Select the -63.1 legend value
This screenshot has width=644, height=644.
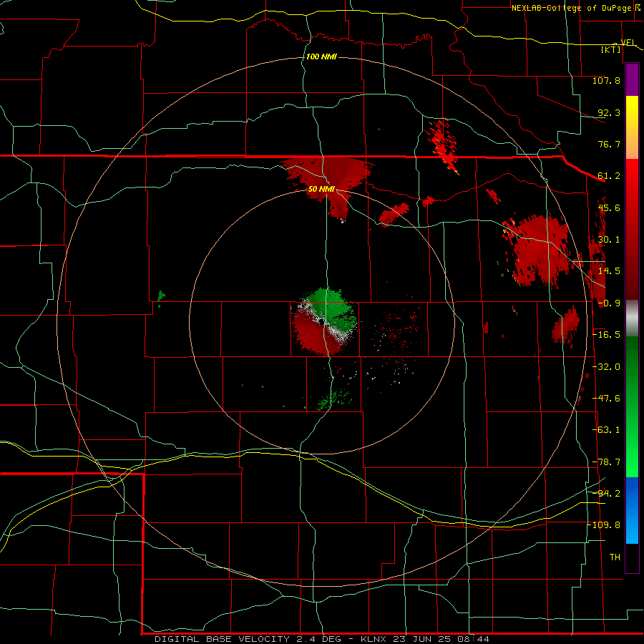(606, 430)
